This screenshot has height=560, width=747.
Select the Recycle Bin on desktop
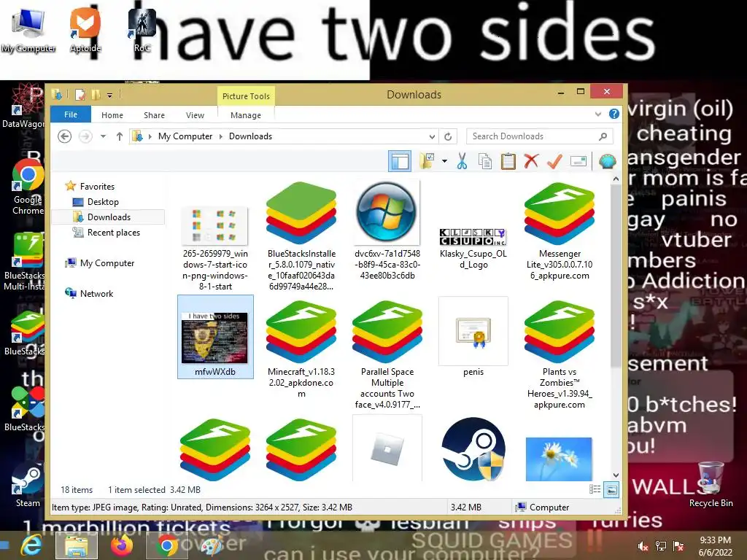click(x=711, y=484)
